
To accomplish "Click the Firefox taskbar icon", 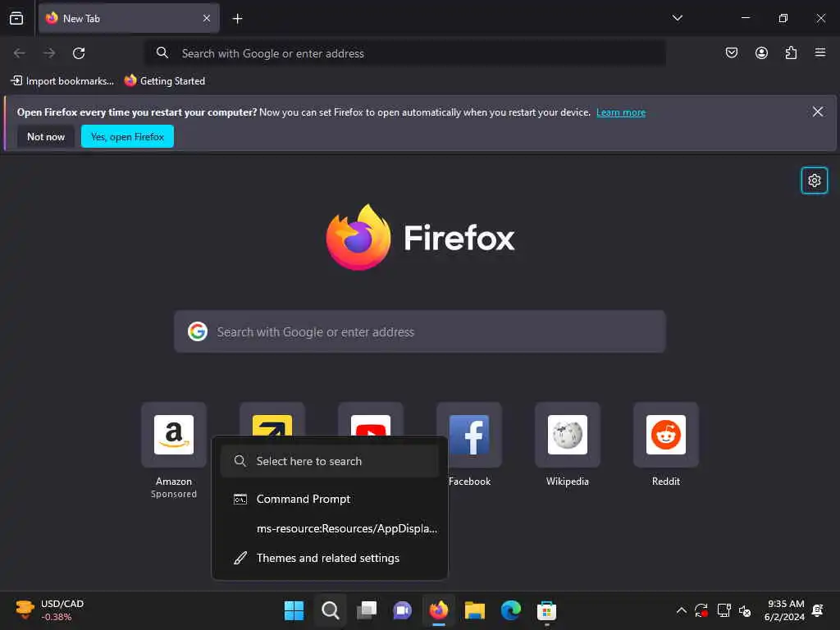I will (x=439, y=610).
